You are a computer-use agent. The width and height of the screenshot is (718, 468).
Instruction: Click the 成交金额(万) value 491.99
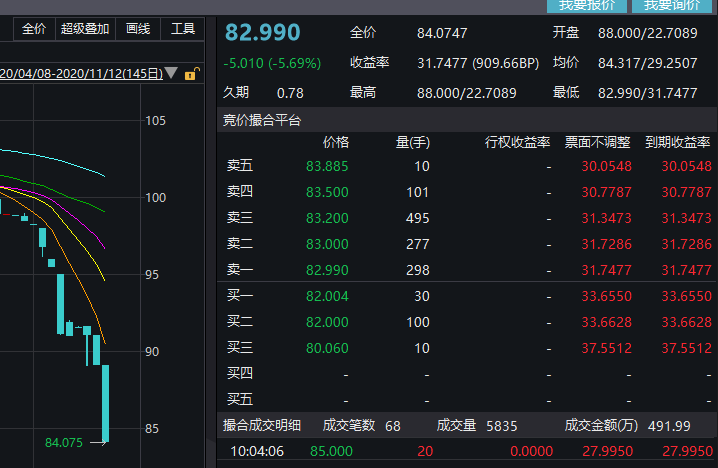coord(669,426)
